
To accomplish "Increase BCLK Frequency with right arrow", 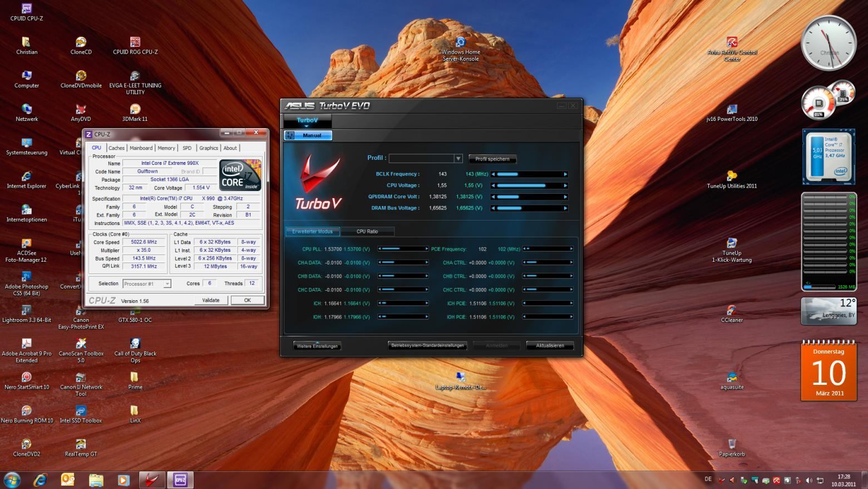I will point(565,174).
